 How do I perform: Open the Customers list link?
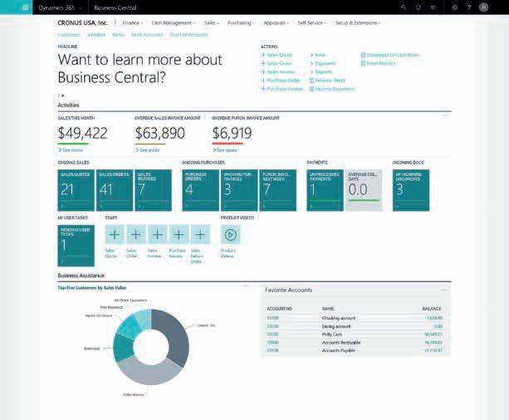pos(69,35)
